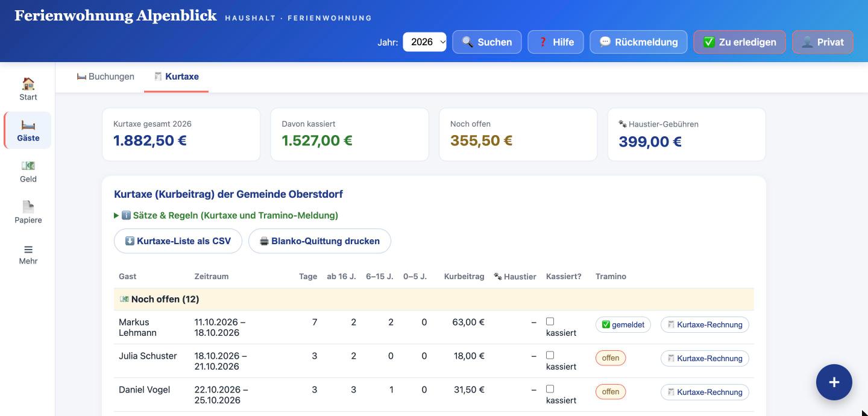The image size is (868, 416).
Task: Tick kassiert box for Daniel Vogel
Action: coord(550,389)
